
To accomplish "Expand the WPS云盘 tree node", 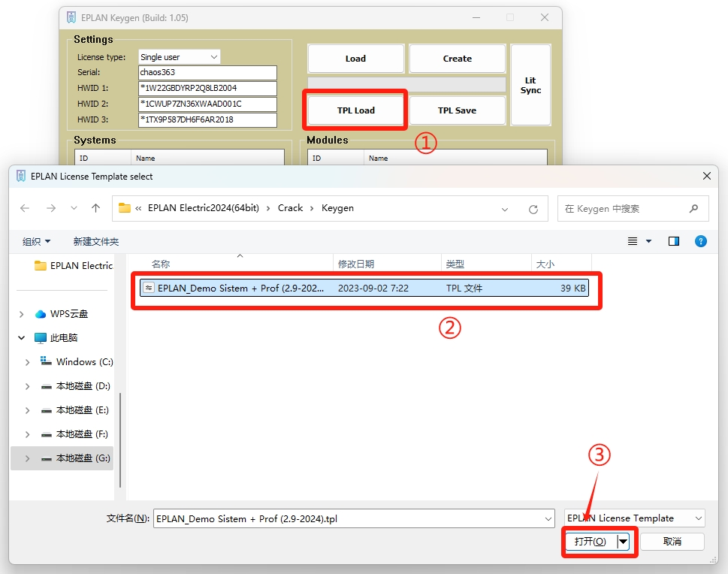I will (x=21, y=314).
